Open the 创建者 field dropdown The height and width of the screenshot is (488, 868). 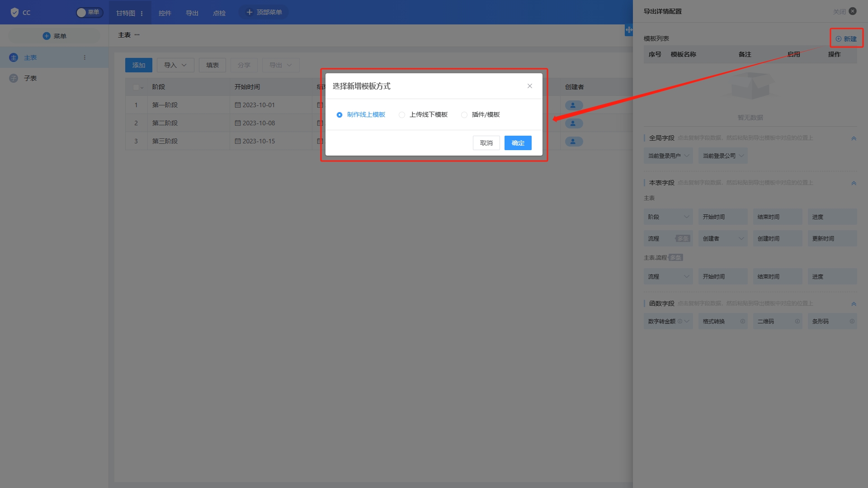pyautogui.click(x=722, y=238)
